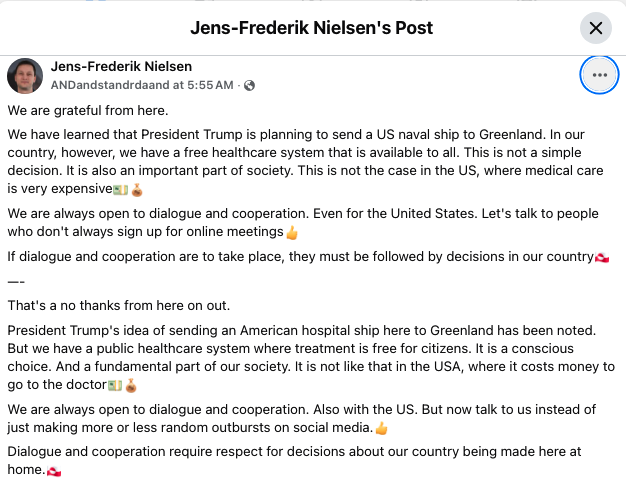Image resolution: width=626 pixels, height=487 pixels.
Task: Click the globe public-audience icon
Action: [x=250, y=85]
